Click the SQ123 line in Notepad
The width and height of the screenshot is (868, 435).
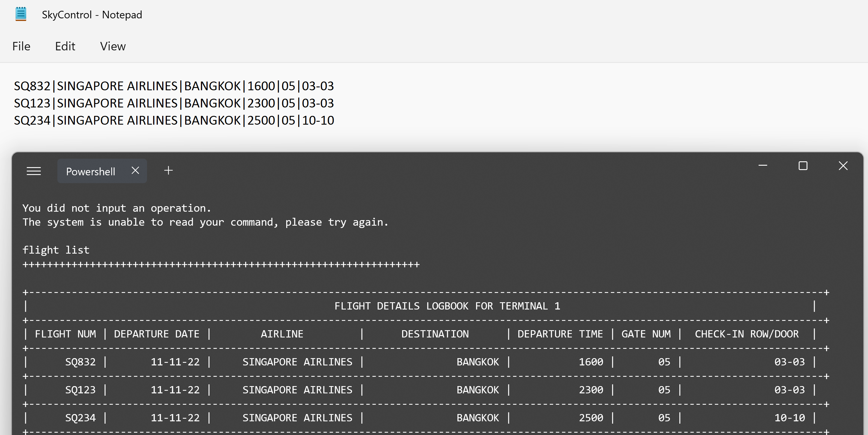coord(174,103)
